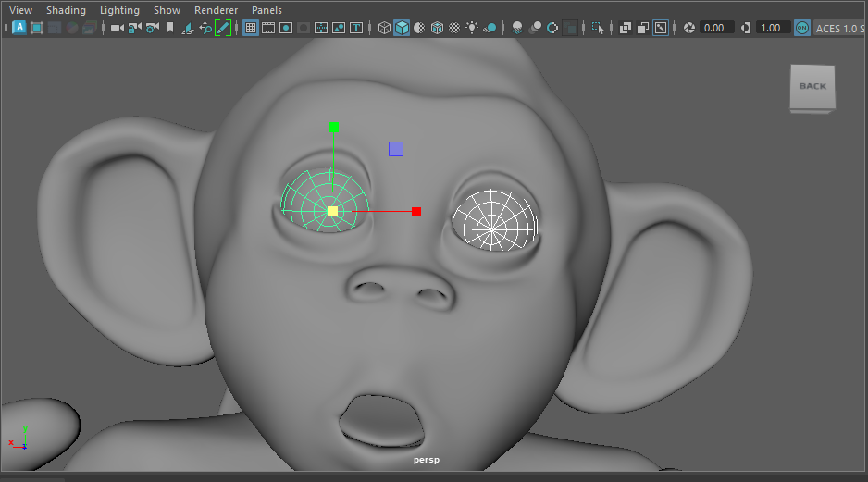Open the Lighting panel menu
This screenshot has width=868, height=482.
(x=119, y=10)
